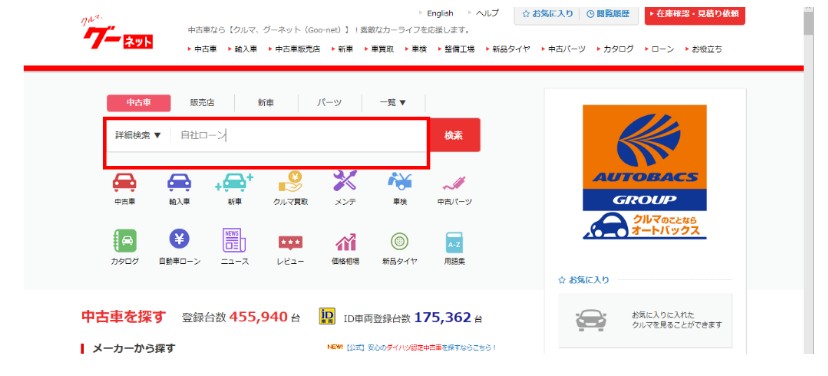Open the ニュース newspaper icon
The image size is (828, 376).
pos(234,240)
